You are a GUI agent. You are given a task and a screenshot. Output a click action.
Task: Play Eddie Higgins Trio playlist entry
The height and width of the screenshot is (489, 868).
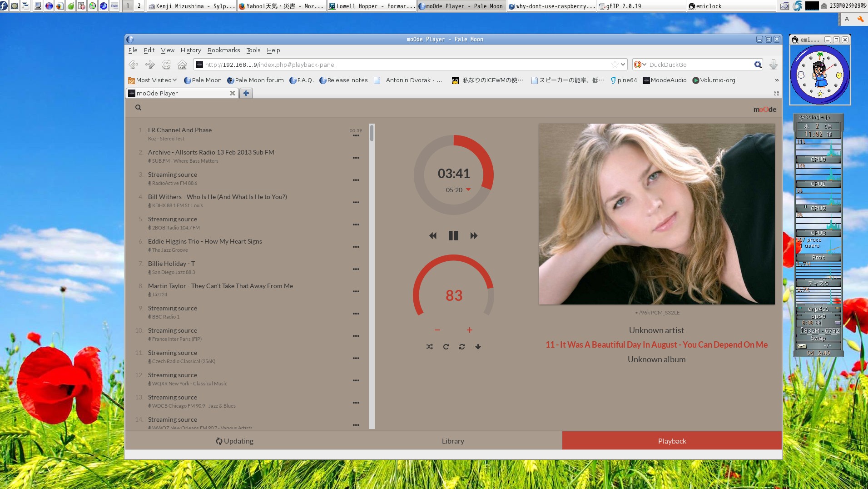[205, 241]
